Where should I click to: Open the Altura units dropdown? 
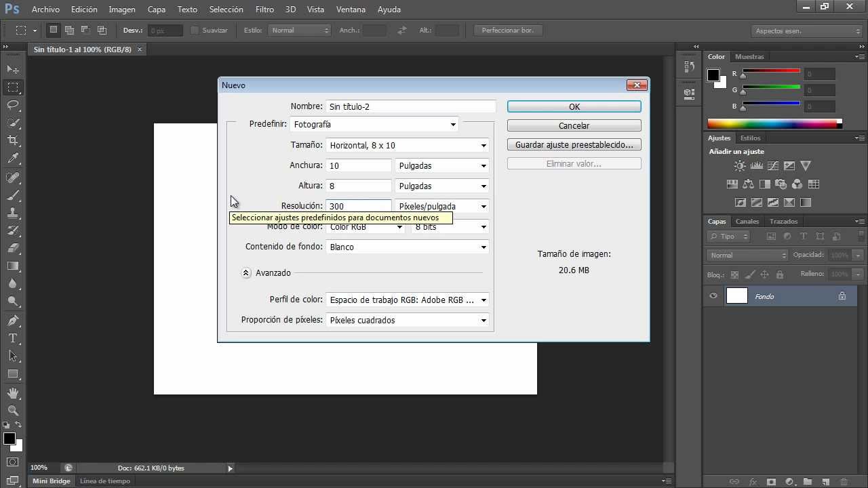point(442,186)
